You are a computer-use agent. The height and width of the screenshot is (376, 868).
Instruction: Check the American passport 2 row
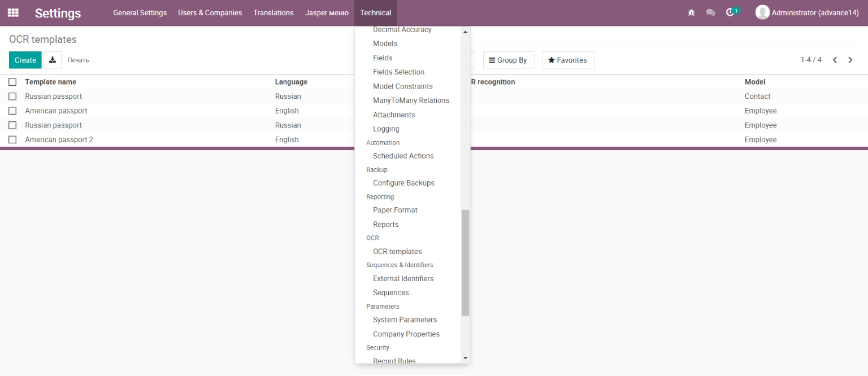click(x=12, y=139)
